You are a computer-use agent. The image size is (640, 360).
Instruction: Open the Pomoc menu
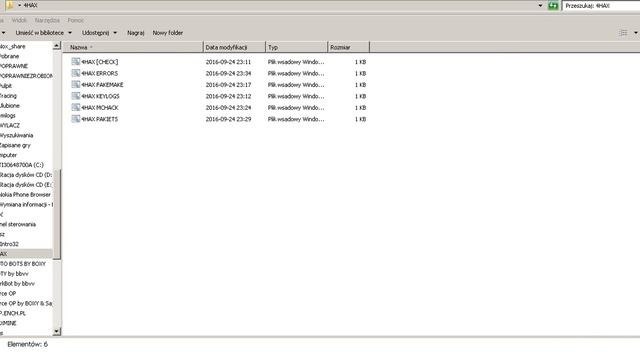click(x=76, y=20)
